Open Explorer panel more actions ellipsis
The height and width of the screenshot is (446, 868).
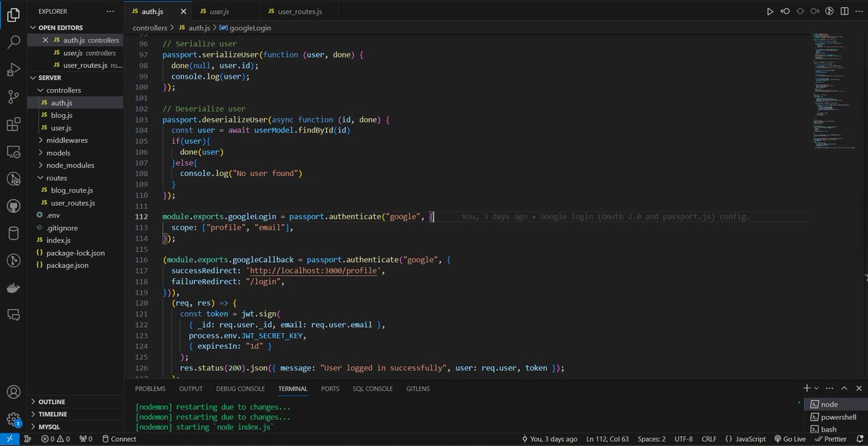(x=110, y=12)
